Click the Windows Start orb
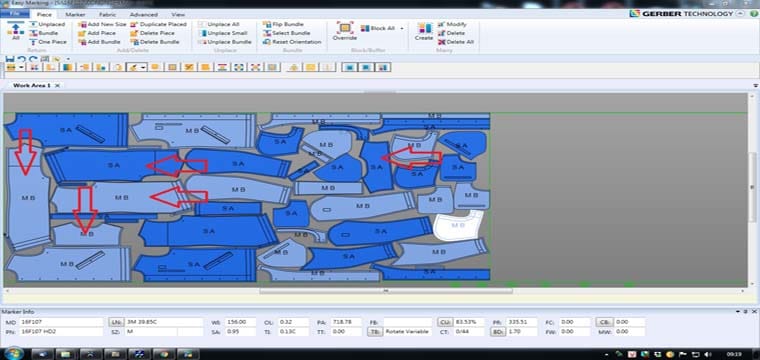Screen dimensions: 760x360 click(x=13, y=353)
